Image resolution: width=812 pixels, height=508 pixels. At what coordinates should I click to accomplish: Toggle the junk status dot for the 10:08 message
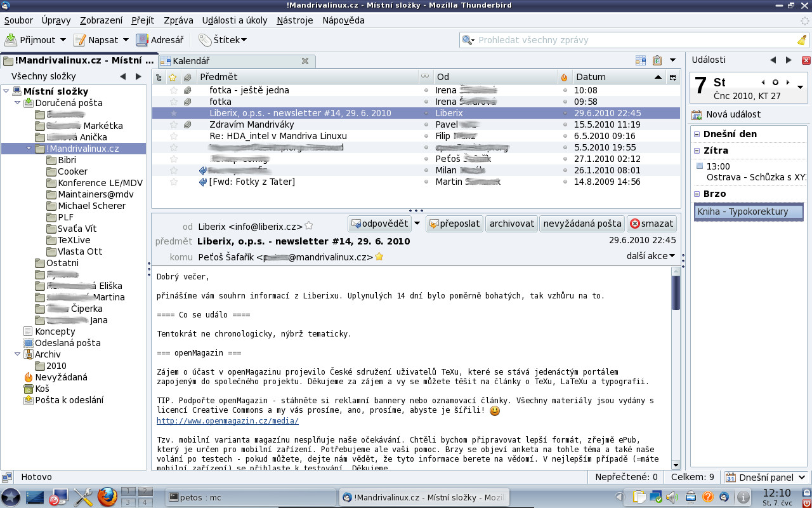coord(565,90)
